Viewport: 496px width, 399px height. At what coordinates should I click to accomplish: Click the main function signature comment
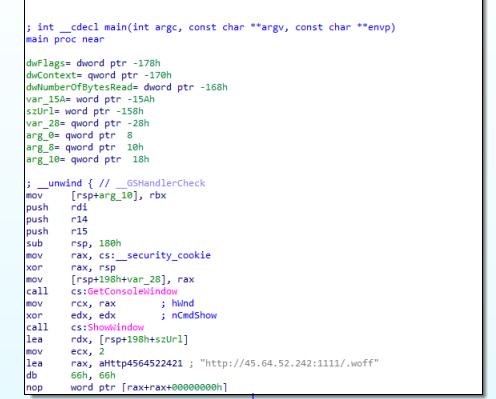pyautogui.click(x=211, y=27)
